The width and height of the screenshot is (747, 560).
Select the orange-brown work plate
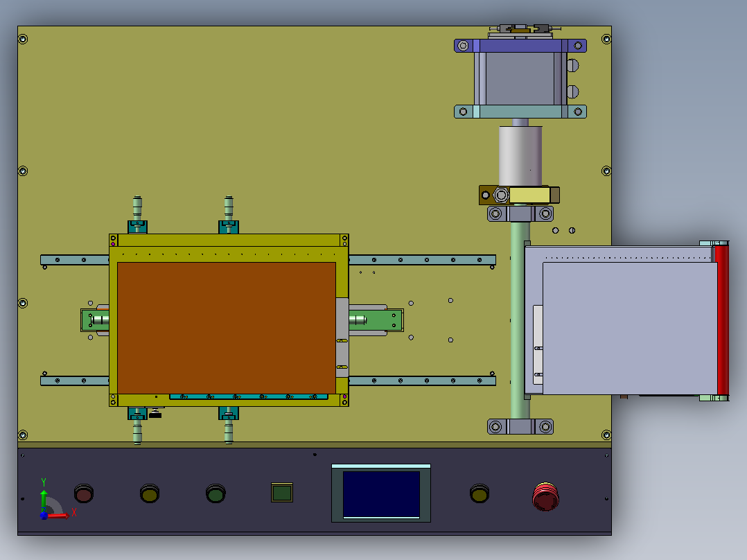[227, 328]
